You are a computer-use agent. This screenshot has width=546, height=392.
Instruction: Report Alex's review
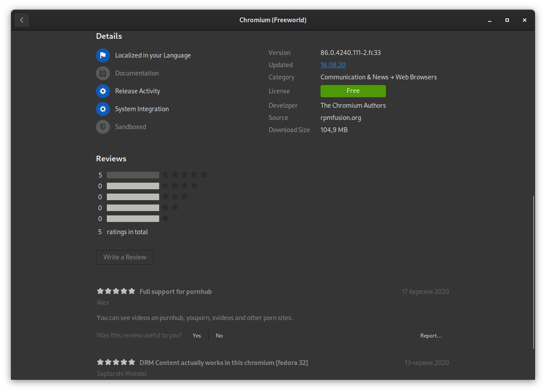[x=431, y=336]
